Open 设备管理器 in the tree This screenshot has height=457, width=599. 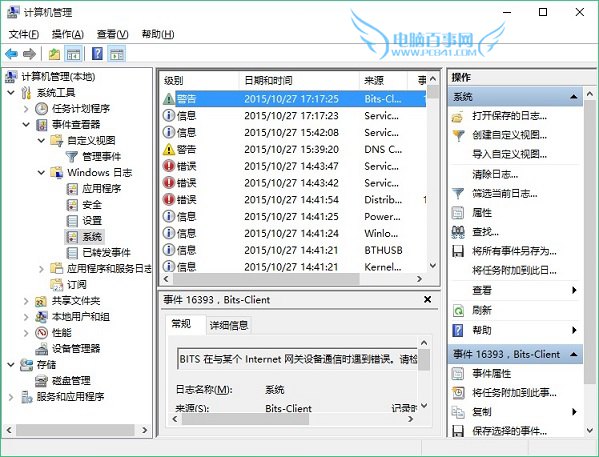click(x=76, y=348)
